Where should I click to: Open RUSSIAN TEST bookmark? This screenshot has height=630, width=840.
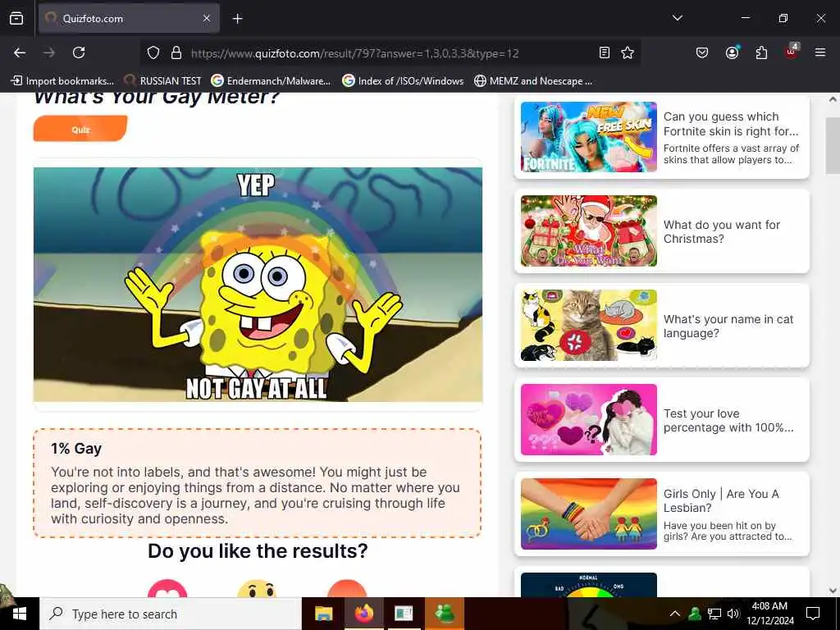162,81
